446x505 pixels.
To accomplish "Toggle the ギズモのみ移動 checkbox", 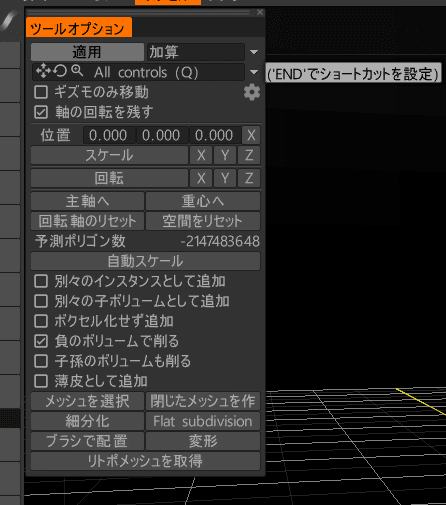I will coord(41,92).
